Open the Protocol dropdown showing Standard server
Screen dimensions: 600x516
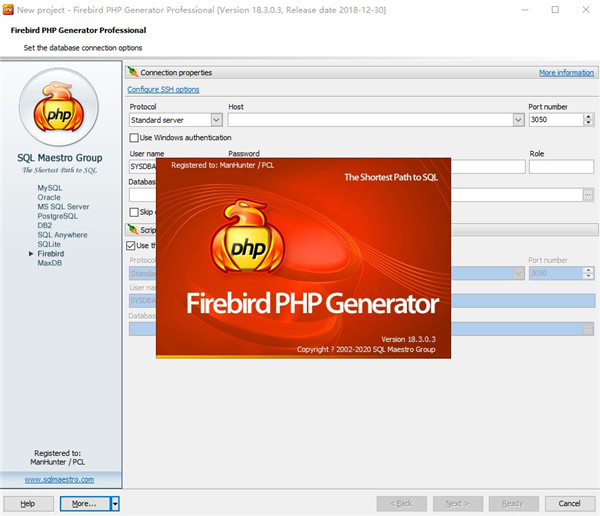pyautogui.click(x=216, y=120)
